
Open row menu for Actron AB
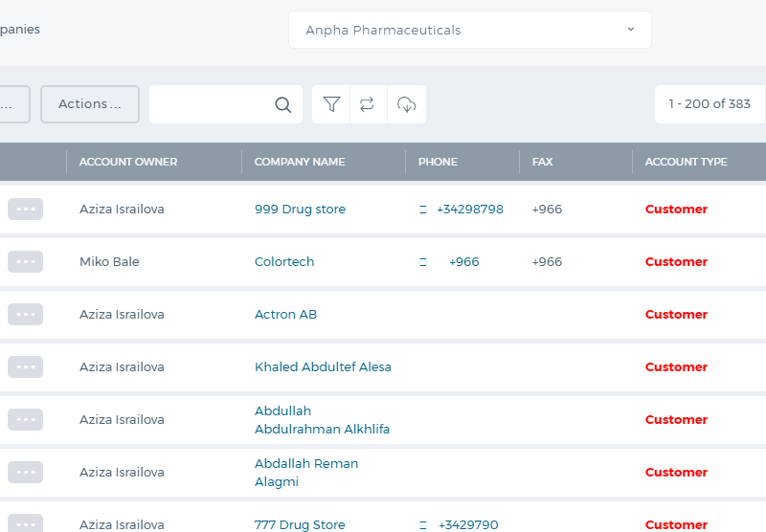pos(26,314)
